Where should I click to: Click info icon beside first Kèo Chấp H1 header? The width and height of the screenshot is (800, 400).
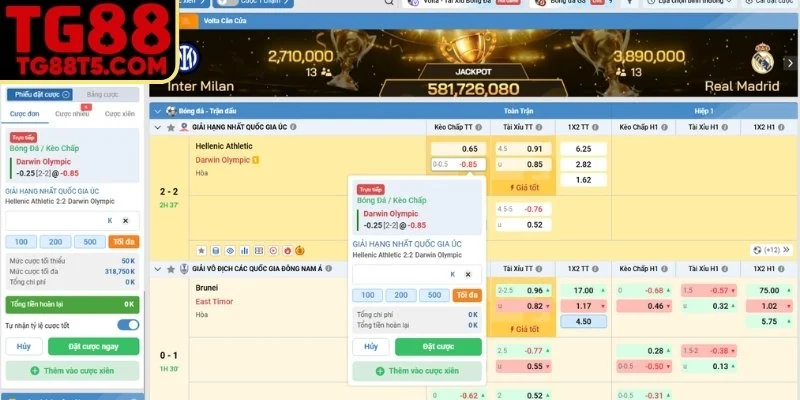(x=664, y=127)
